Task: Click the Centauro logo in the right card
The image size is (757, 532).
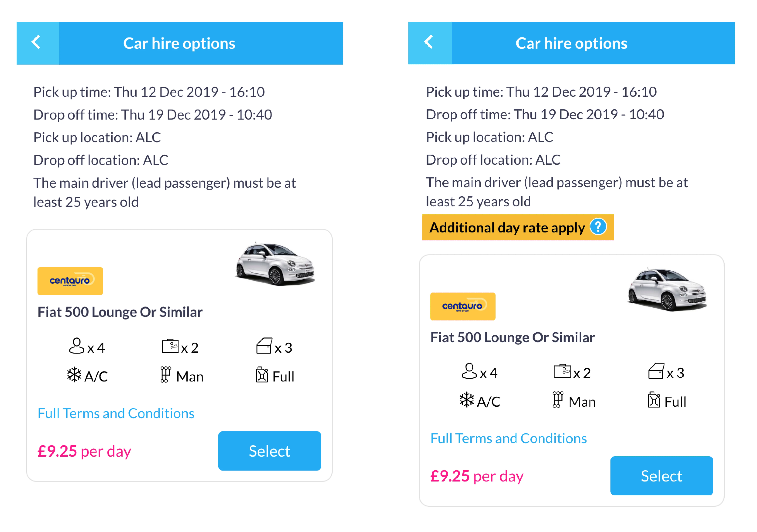Action: (463, 306)
